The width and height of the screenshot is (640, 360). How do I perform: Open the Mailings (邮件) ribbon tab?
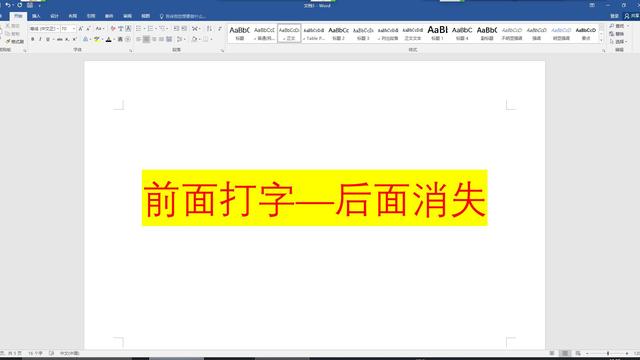109,16
